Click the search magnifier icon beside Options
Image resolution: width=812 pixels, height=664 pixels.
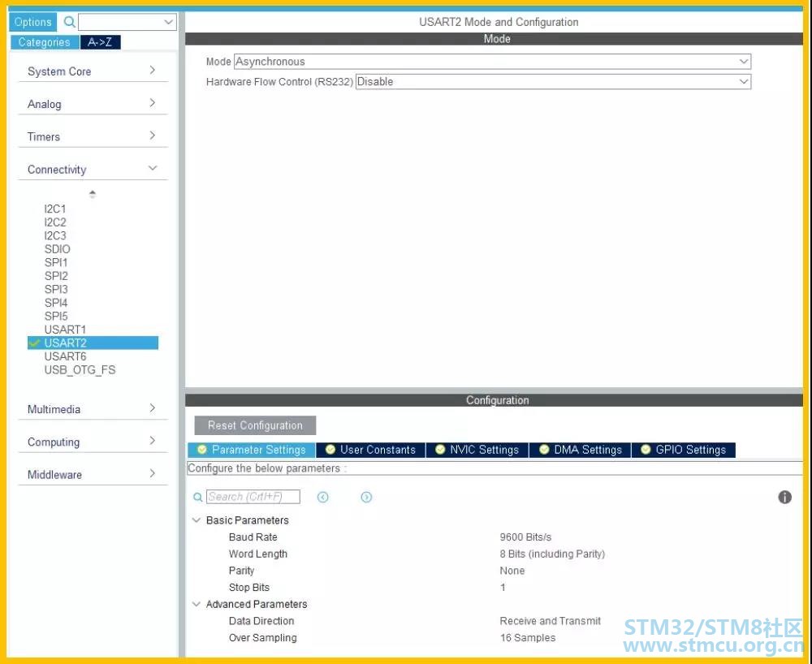point(69,23)
